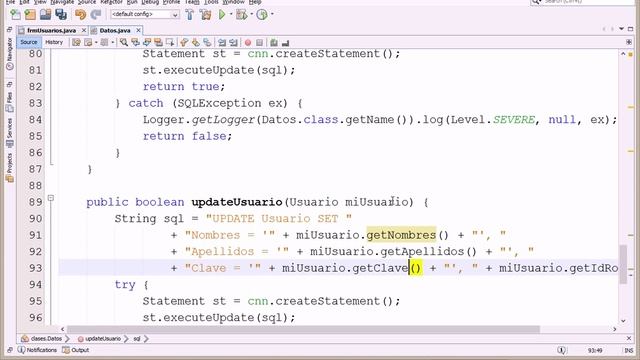Click line number 93 in the gutter
The height and width of the screenshot is (360, 640).
(36, 268)
